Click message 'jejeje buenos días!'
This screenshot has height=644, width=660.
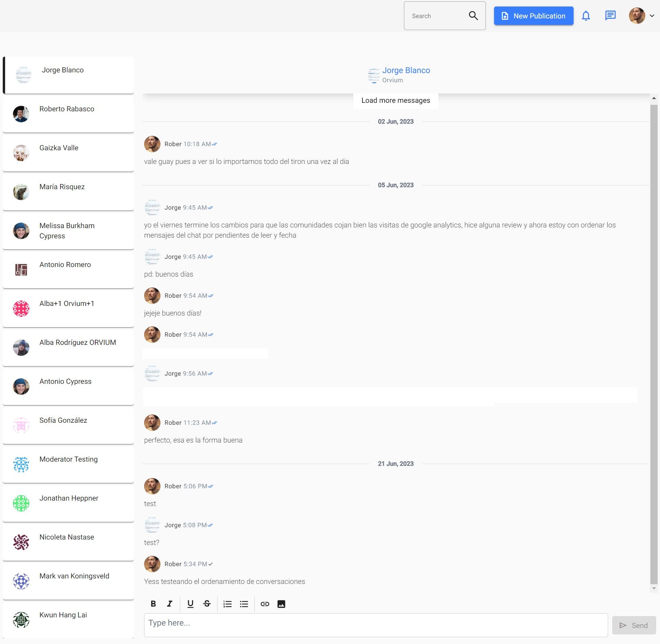pyautogui.click(x=173, y=313)
